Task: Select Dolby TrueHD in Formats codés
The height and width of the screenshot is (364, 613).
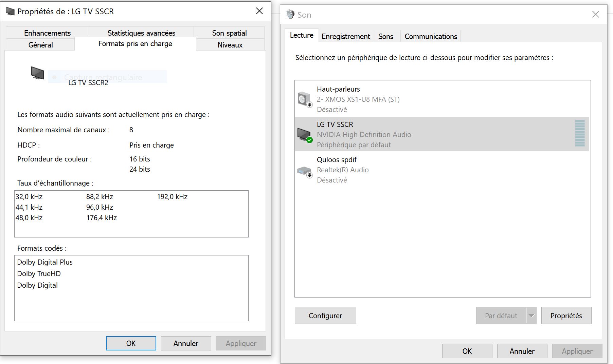Action: 39,274
